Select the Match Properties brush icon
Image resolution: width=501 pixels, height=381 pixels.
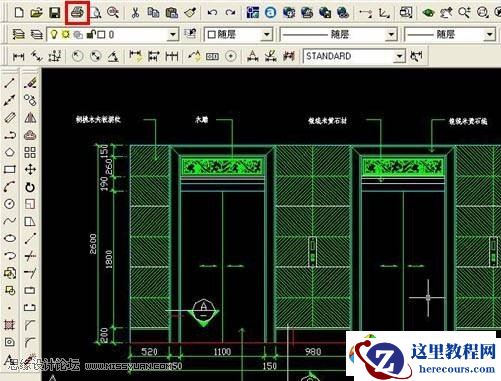[190, 13]
